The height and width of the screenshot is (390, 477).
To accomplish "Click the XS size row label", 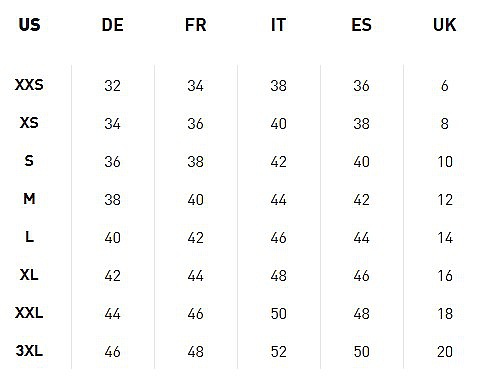I will [x=29, y=123].
